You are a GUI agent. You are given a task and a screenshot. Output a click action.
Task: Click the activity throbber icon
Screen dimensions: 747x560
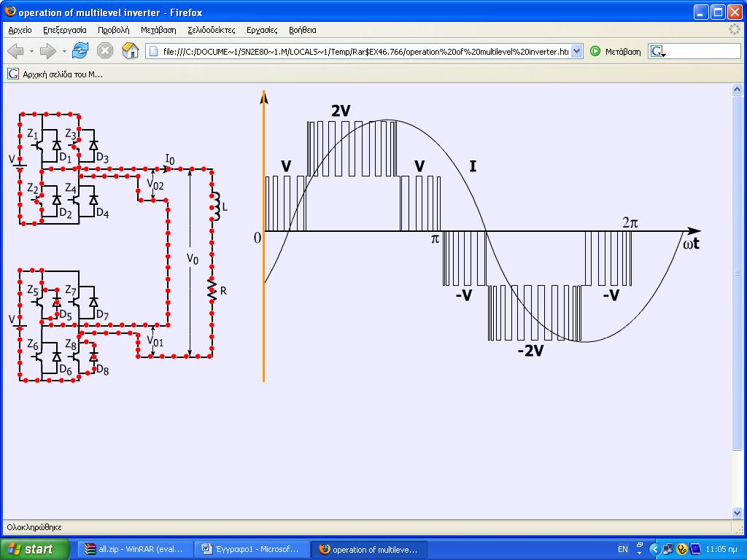click(734, 29)
